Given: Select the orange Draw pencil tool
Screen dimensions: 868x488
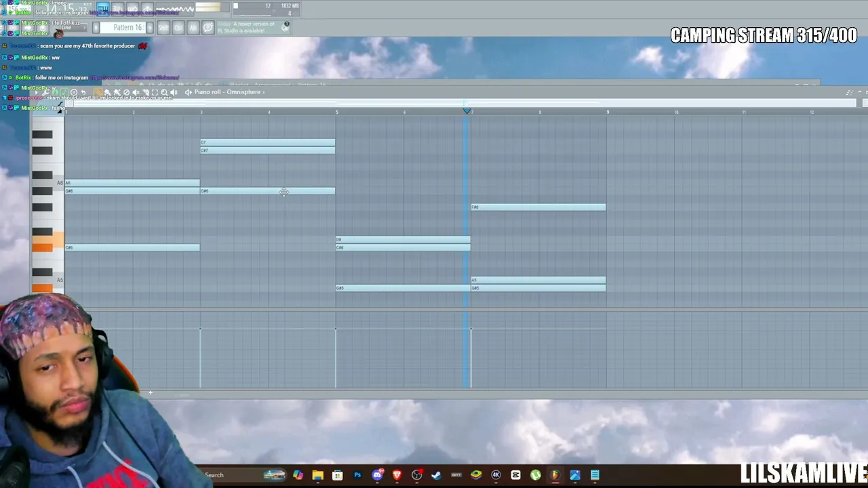Looking at the screenshot, I should (98, 92).
